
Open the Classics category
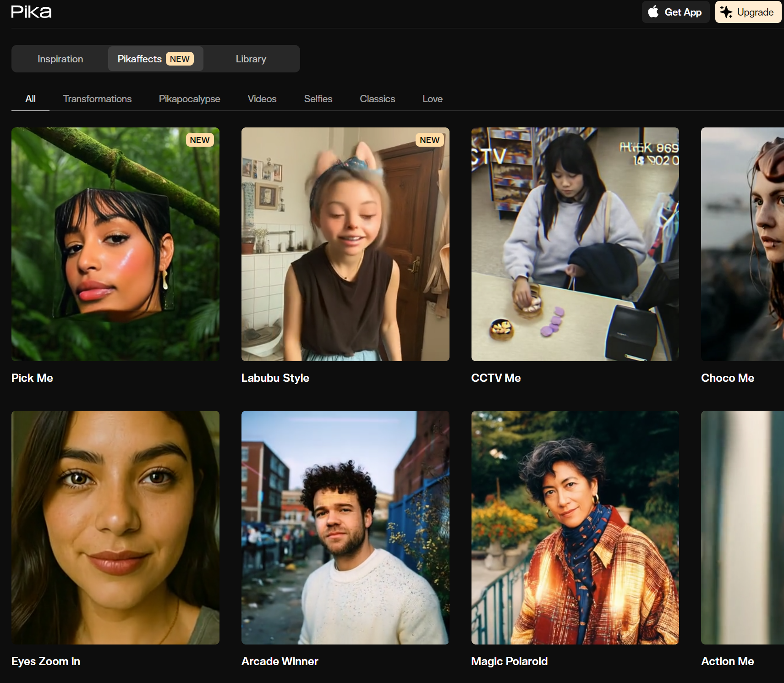(x=377, y=99)
